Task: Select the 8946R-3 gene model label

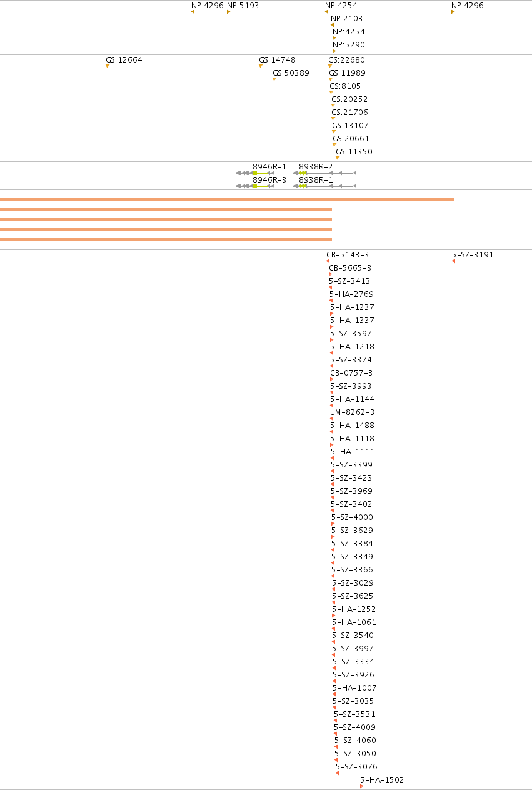Action: pyautogui.click(x=269, y=180)
